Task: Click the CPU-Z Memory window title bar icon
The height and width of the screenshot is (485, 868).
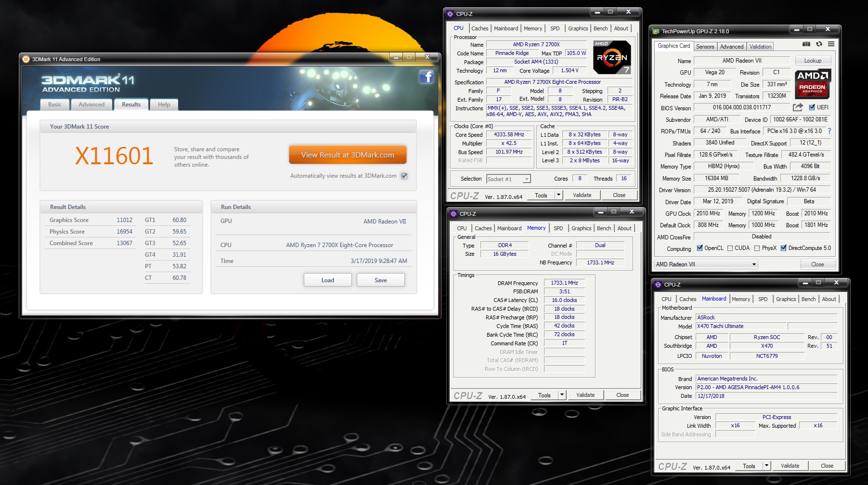Action: (x=453, y=214)
